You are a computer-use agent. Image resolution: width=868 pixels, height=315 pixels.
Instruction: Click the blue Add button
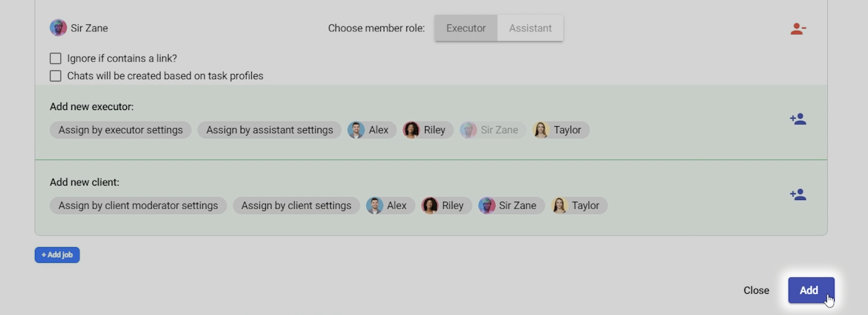pos(811,290)
